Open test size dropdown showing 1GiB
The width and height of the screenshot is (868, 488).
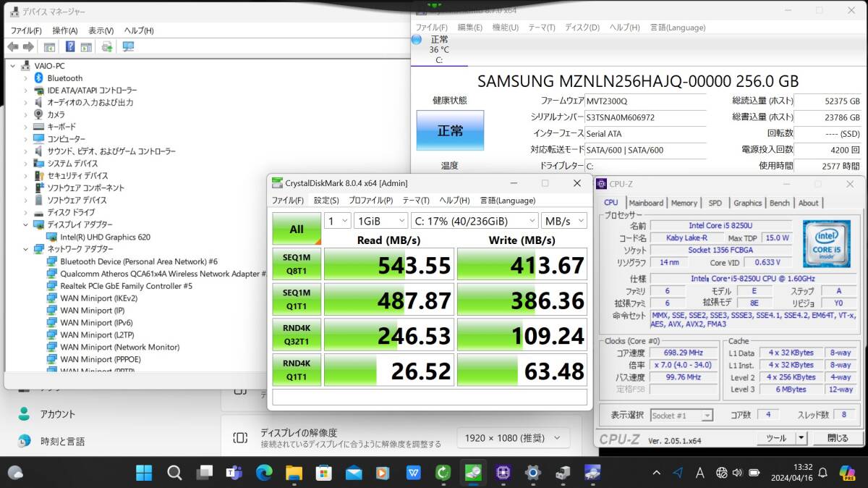[380, 221]
